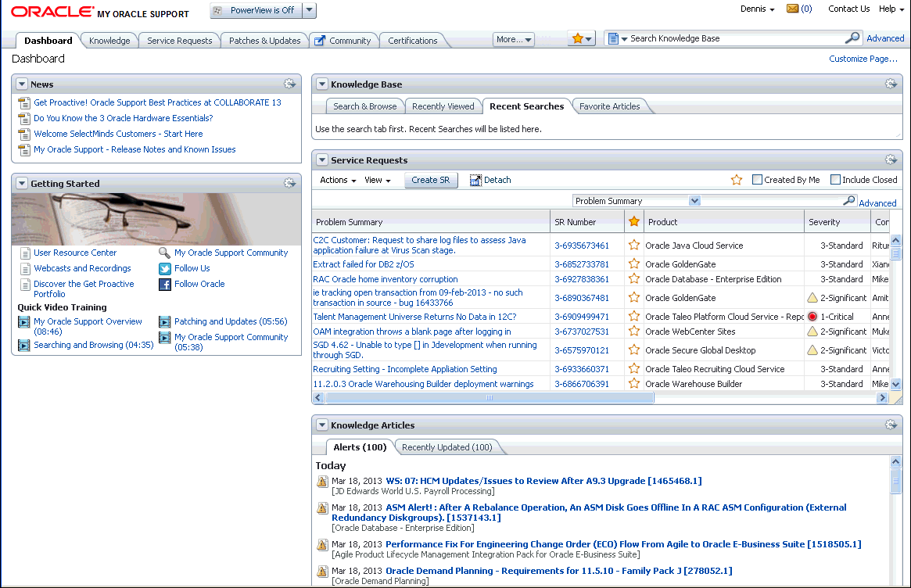Viewport: 911px width, 588px height.
Task: Click the Search Knowledge Base input field
Action: click(736, 38)
